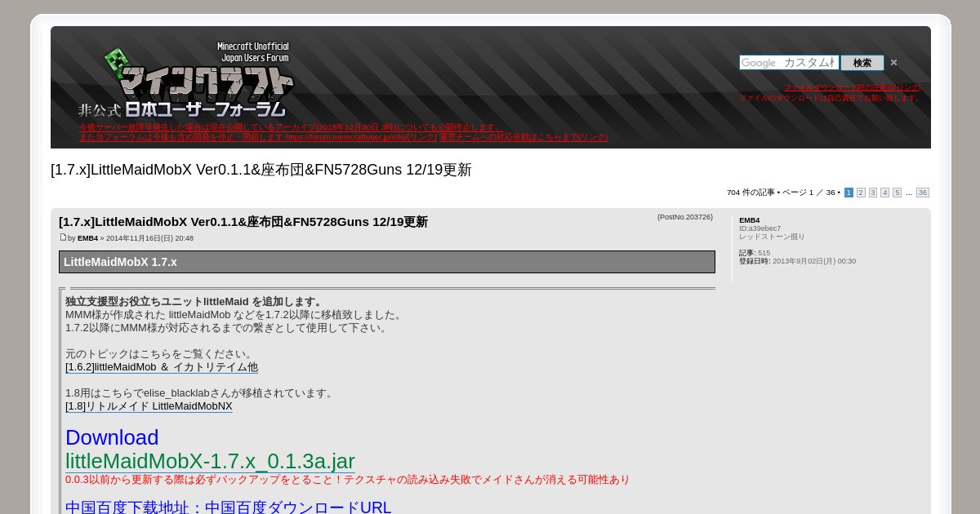
Task: Click the Download heading link
Action: point(112,437)
